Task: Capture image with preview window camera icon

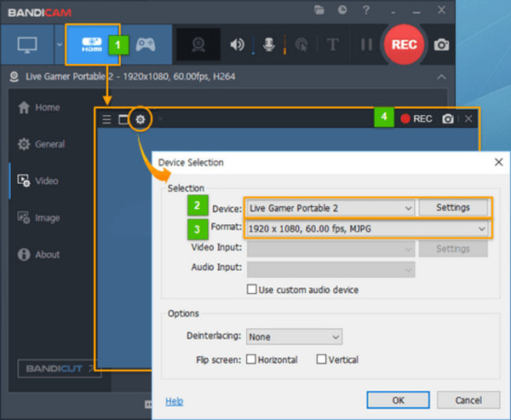Action: pos(448,118)
